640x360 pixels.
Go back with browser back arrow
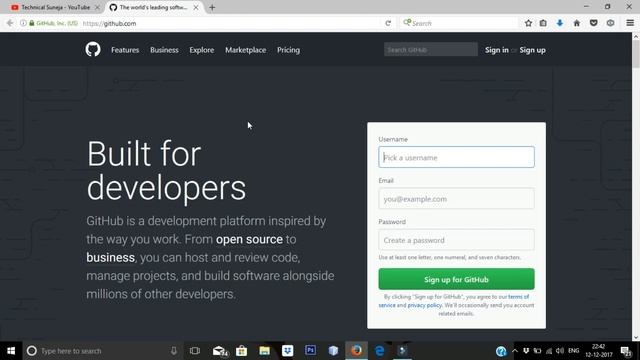pyautogui.click(x=10, y=23)
